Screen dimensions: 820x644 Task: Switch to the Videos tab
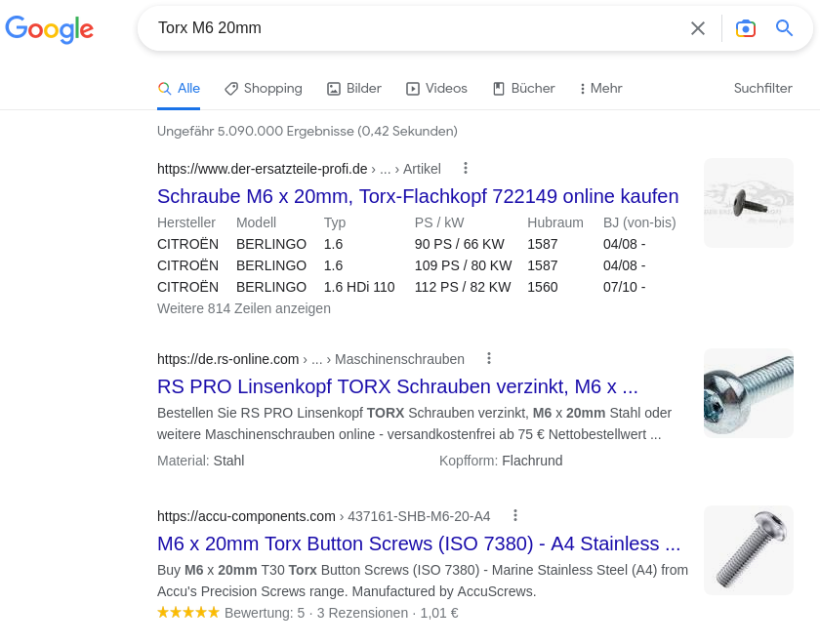point(436,89)
